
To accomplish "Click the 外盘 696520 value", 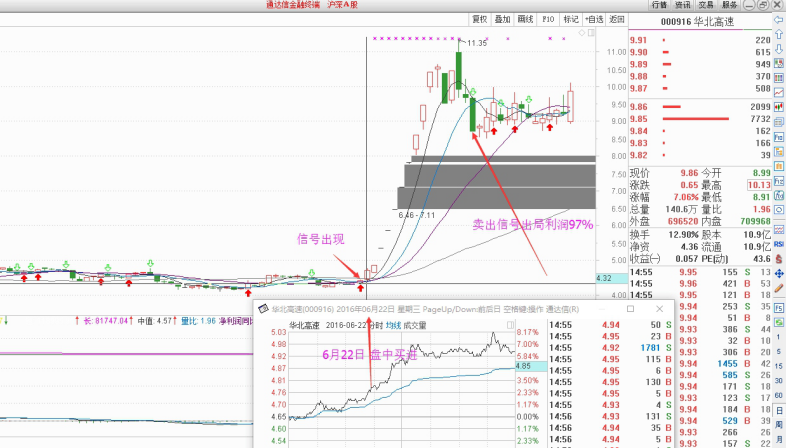I will pyautogui.click(x=683, y=221).
